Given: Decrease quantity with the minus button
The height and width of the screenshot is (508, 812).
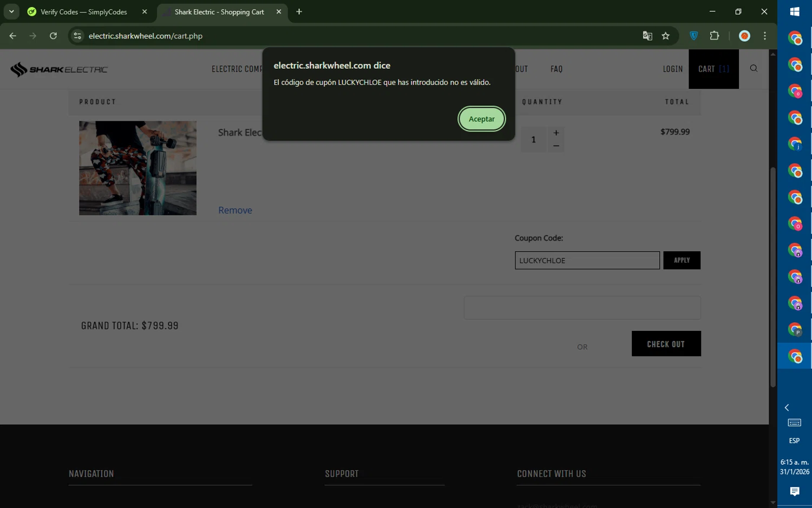Looking at the screenshot, I should pos(556,146).
